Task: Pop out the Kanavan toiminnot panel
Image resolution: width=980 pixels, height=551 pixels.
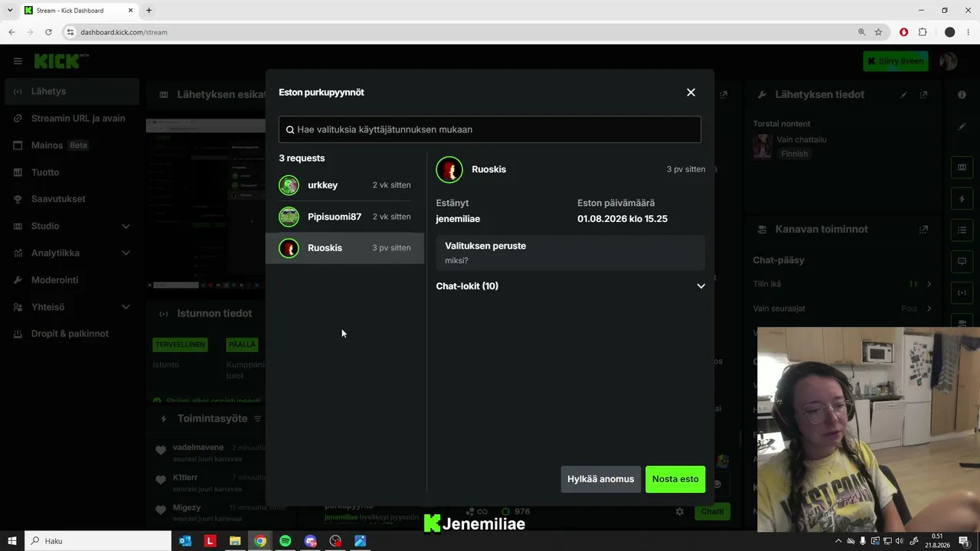Action: pyautogui.click(x=924, y=230)
